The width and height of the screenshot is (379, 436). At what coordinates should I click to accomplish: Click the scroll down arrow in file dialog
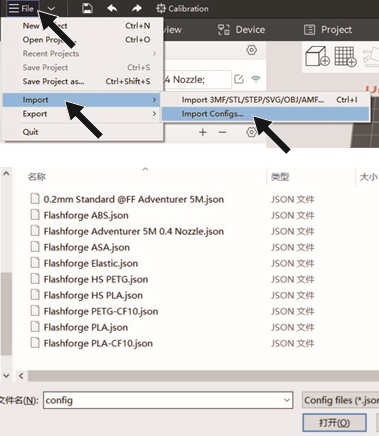coord(6,376)
